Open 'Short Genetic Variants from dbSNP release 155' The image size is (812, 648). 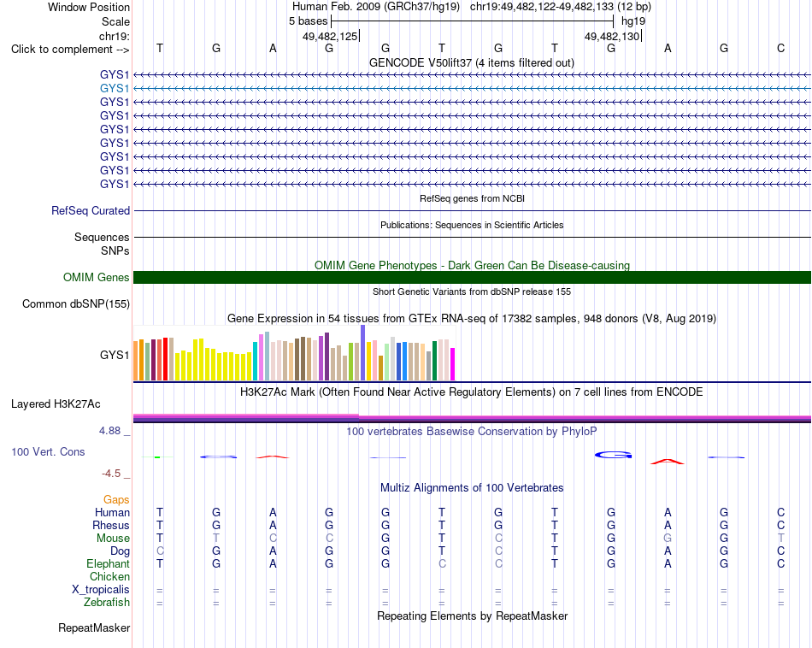[x=472, y=292]
